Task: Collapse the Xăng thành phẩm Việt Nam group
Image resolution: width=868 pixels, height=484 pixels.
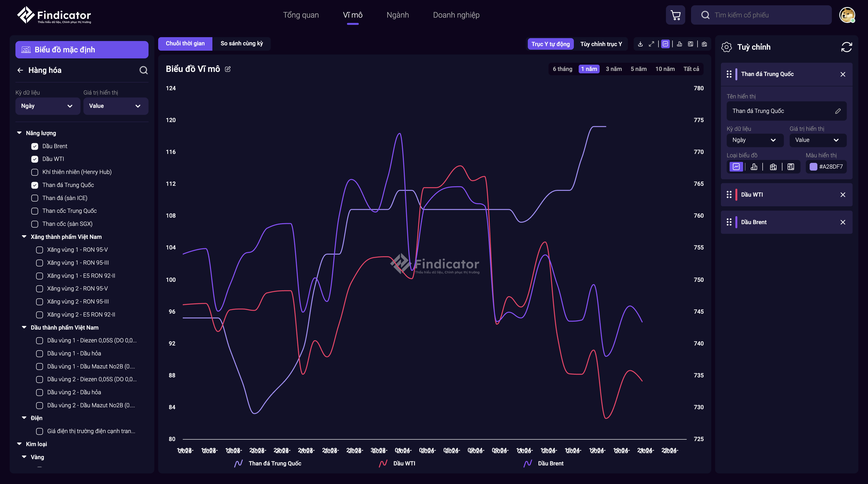Action: [x=24, y=237]
